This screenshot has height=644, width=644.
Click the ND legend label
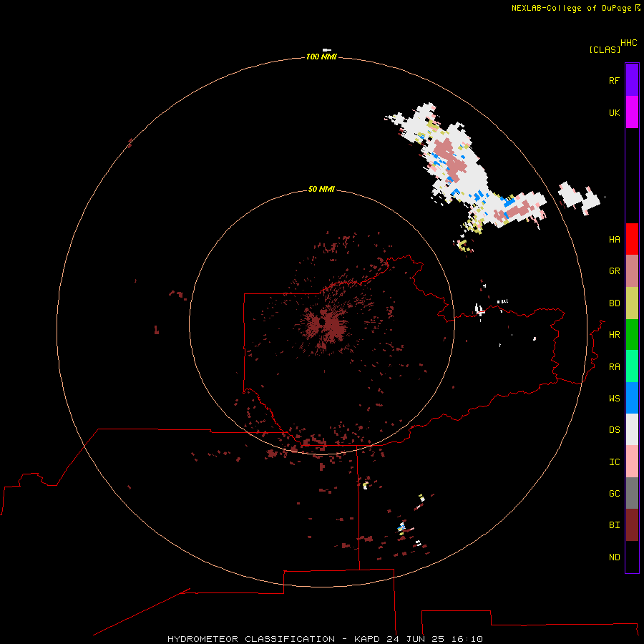[614, 557]
